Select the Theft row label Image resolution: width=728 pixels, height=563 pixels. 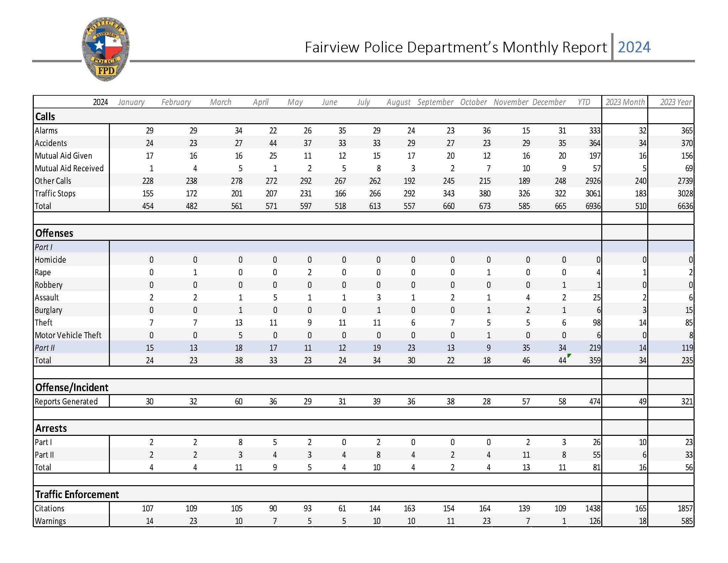43,323
